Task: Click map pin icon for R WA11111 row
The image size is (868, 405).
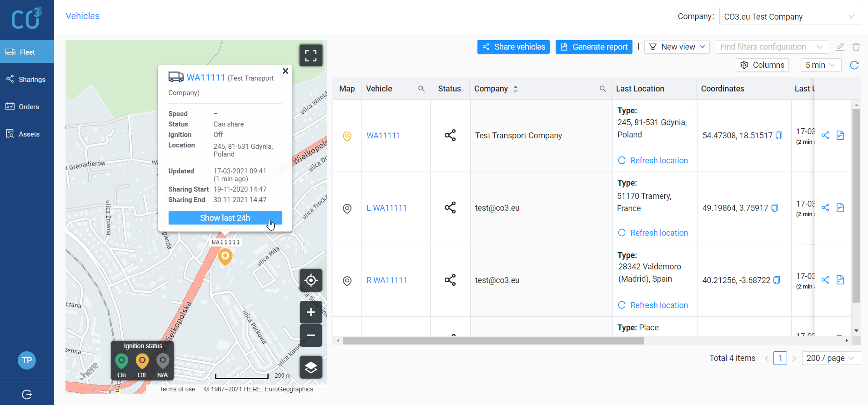Action: click(x=347, y=281)
